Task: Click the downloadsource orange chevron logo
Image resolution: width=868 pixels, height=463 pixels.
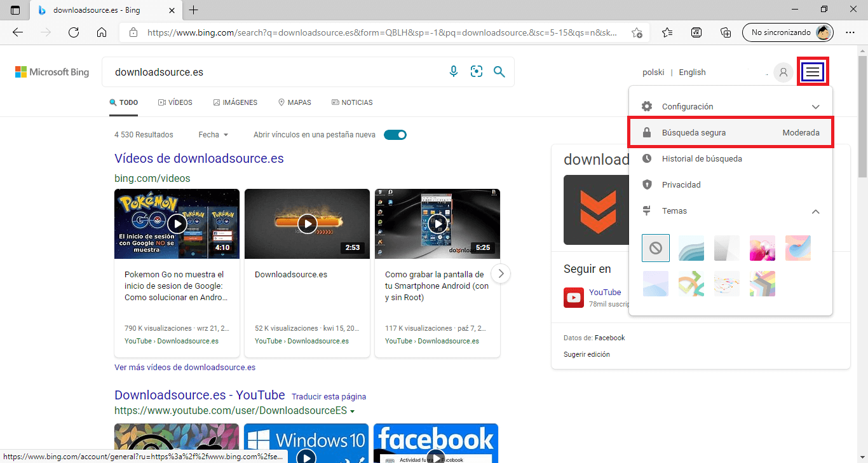Action: click(x=598, y=210)
